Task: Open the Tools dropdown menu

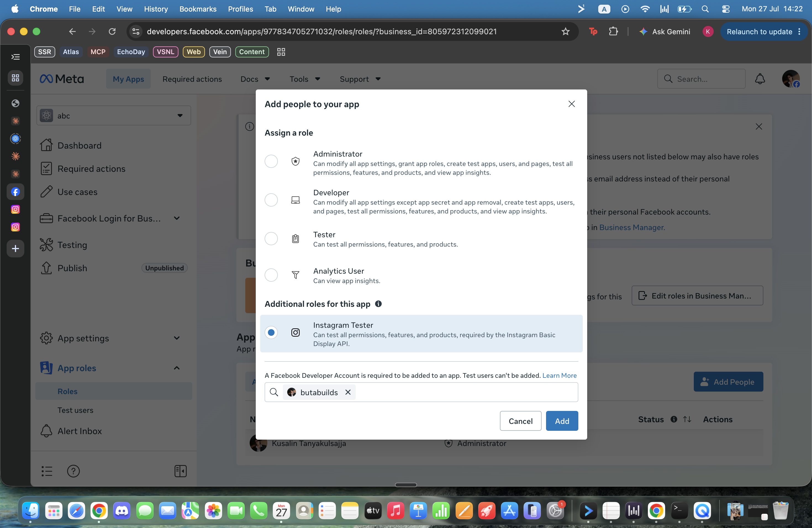Action: pos(305,79)
